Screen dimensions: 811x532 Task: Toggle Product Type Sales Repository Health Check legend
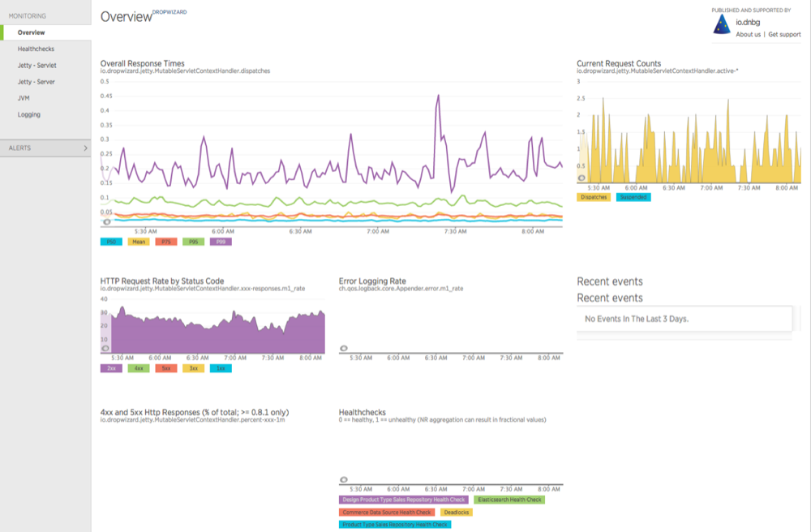pos(395,524)
